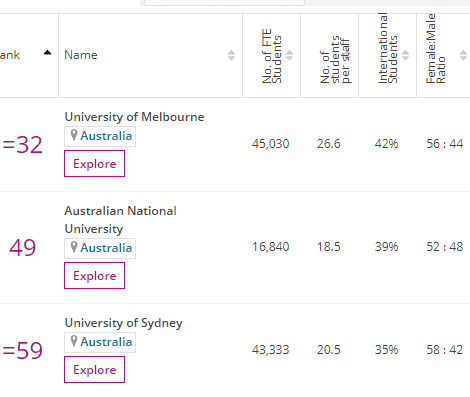Select the 20.5 students per staff value
Viewport: 470px width, 397px height.
[x=329, y=350]
